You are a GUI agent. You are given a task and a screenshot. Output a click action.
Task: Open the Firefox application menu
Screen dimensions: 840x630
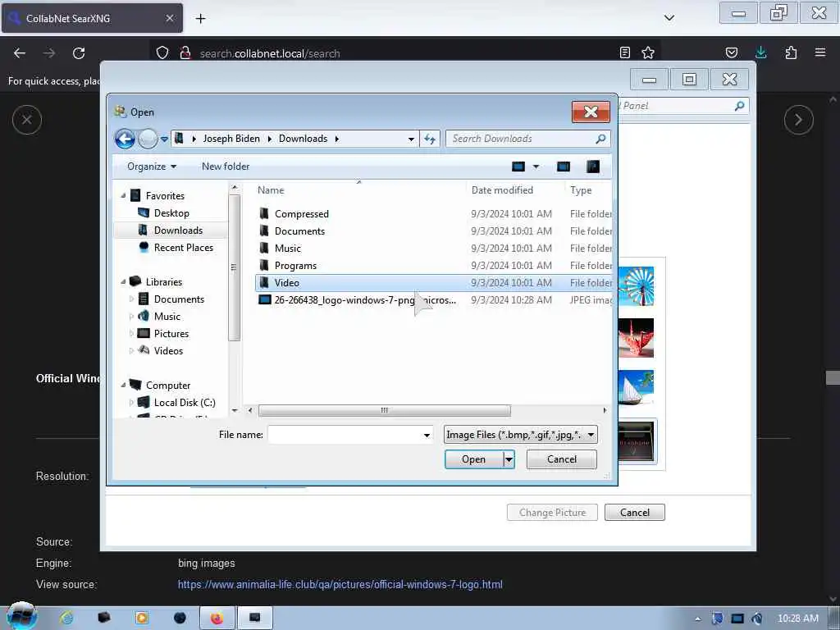820,52
